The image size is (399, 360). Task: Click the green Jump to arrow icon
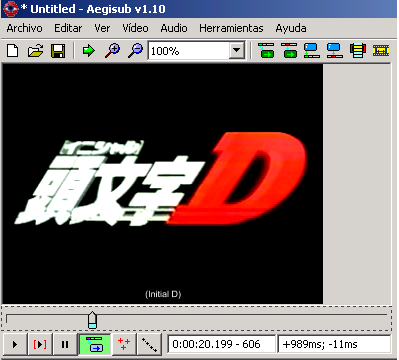(x=89, y=51)
